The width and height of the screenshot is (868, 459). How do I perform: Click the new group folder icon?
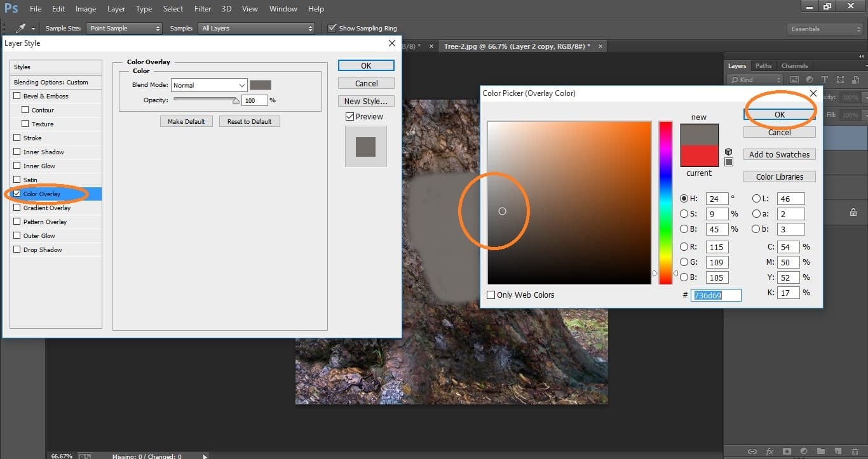point(821,451)
